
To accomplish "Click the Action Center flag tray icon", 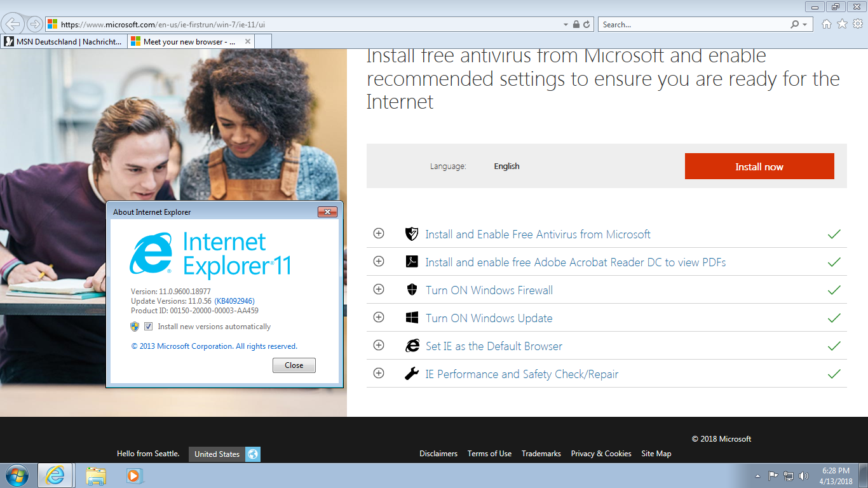I will tap(773, 475).
